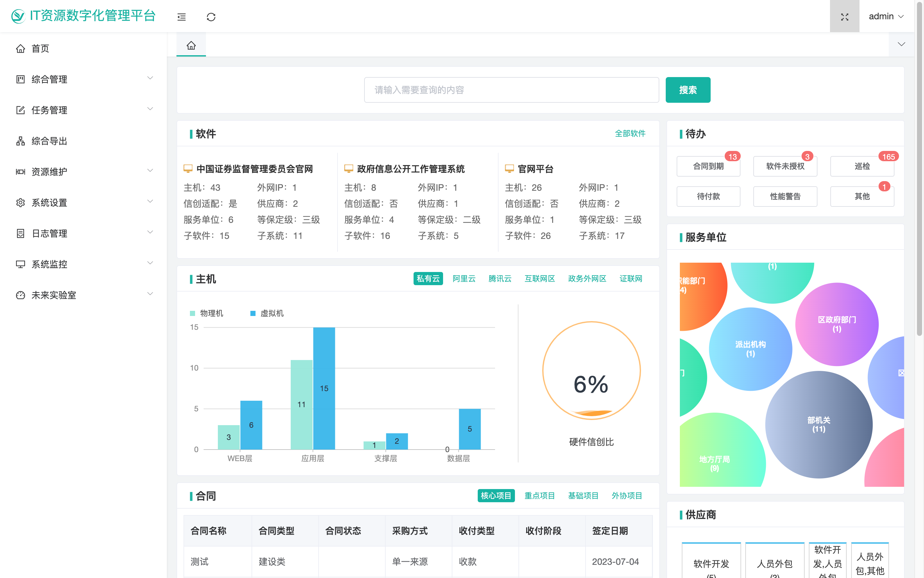
Task: Expand the 系统设置 menu chevron
Action: pos(150,201)
